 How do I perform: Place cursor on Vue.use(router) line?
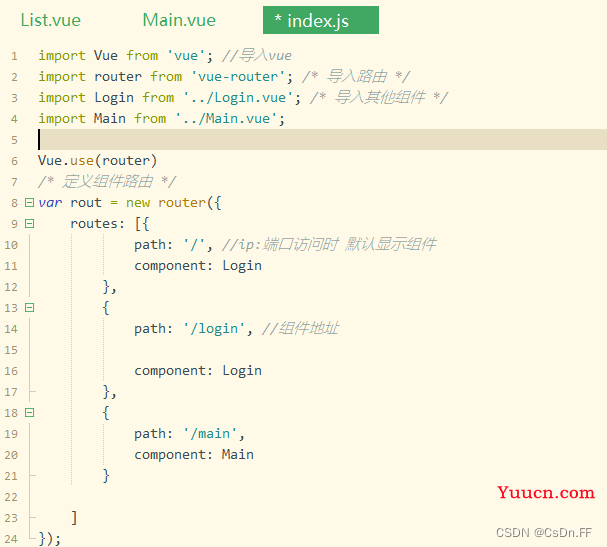98,161
